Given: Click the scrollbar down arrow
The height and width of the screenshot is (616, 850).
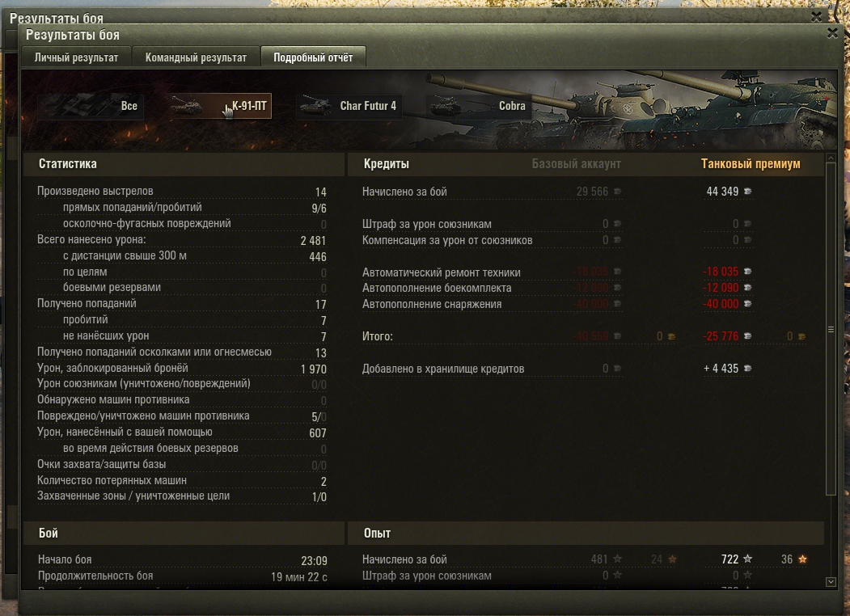Looking at the screenshot, I should click(831, 582).
